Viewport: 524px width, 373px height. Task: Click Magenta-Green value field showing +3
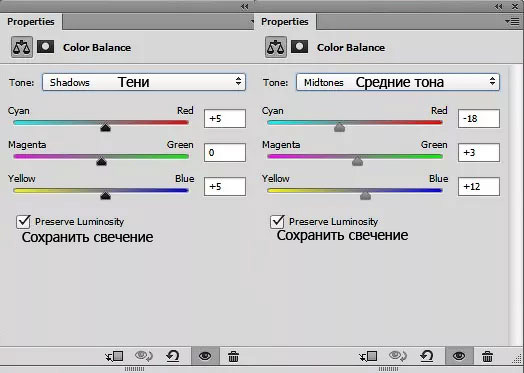pyautogui.click(x=479, y=152)
